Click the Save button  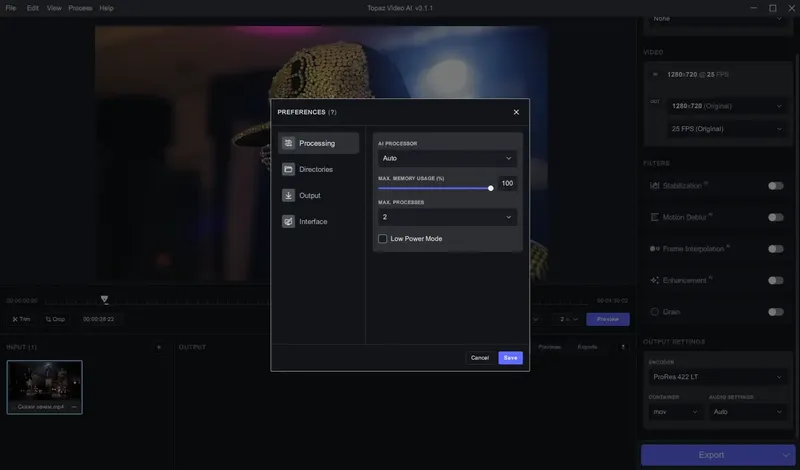click(x=510, y=358)
